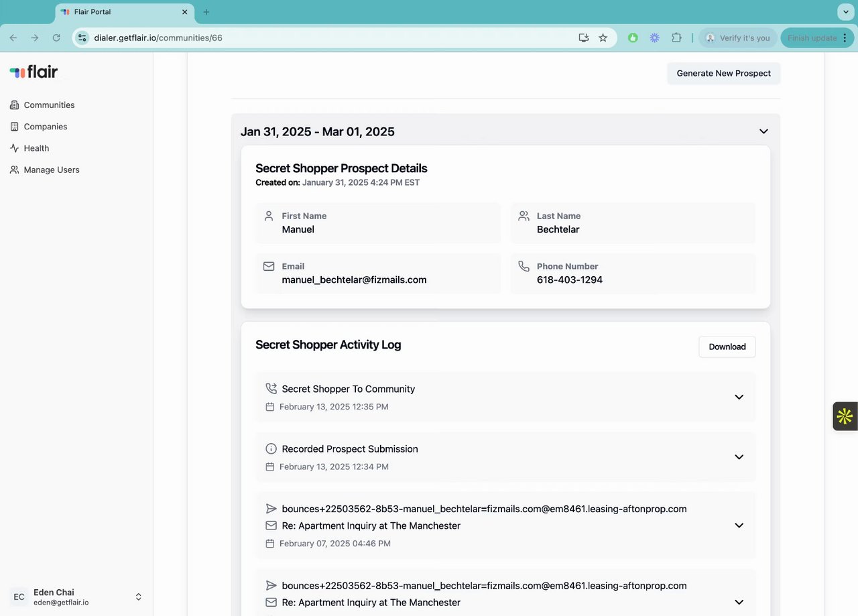Click calendar icon next to February 07 04:46 PM

pyautogui.click(x=270, y=544)
